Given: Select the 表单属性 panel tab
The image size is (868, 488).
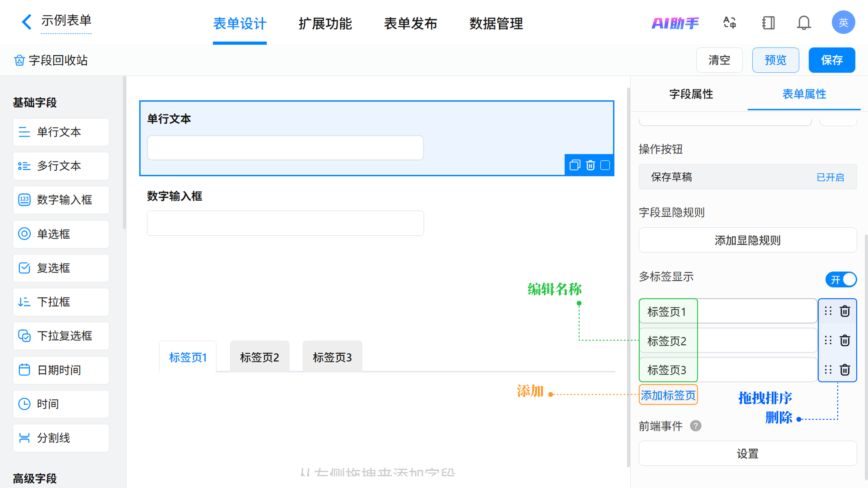Looking at the screenshot, I should tap(804, 94).
